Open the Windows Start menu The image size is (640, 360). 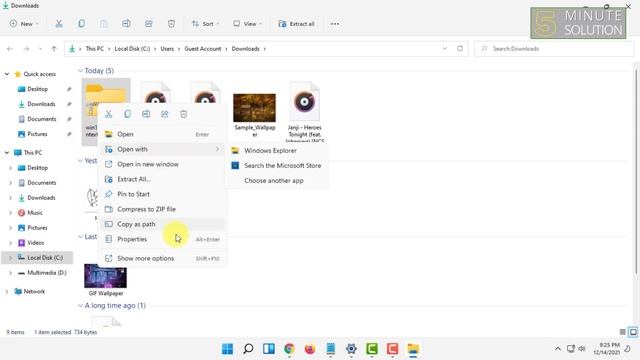pos(227,349)
